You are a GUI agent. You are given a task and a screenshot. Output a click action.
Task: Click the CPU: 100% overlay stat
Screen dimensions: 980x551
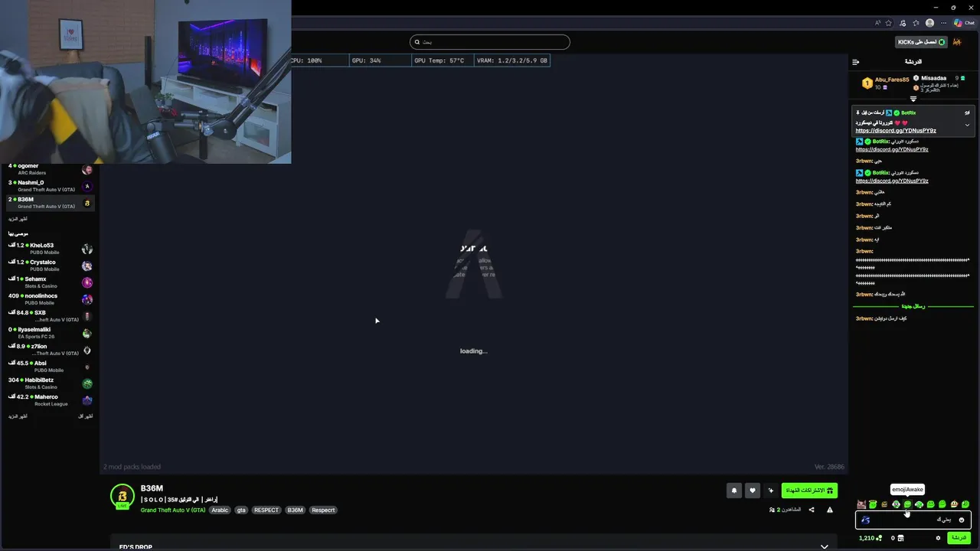click(x=305, y=60)
